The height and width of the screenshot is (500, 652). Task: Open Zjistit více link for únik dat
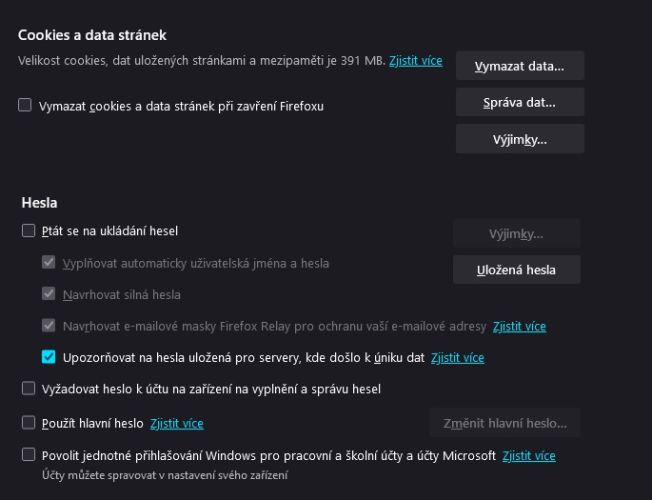[457, 358]
